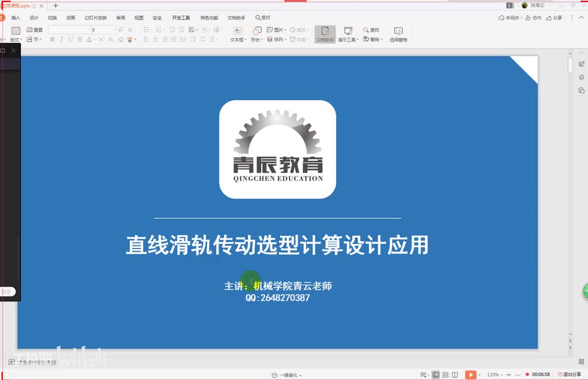Toggle Italic formatting
This screenshot has width=588, height=380.
click(x=61, y=39)
